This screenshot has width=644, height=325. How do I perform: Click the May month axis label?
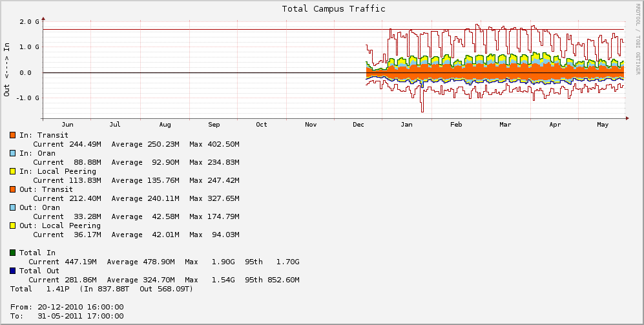[603, 125]
